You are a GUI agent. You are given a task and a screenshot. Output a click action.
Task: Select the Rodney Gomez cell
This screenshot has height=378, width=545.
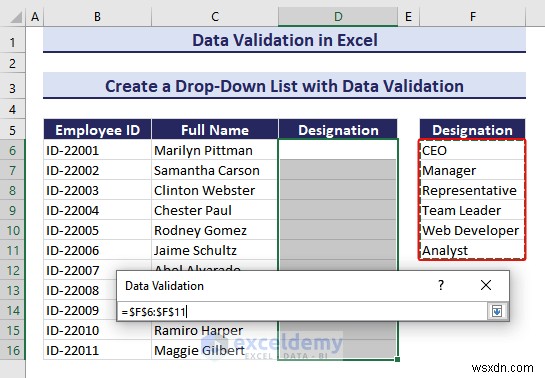coord(215,230)
